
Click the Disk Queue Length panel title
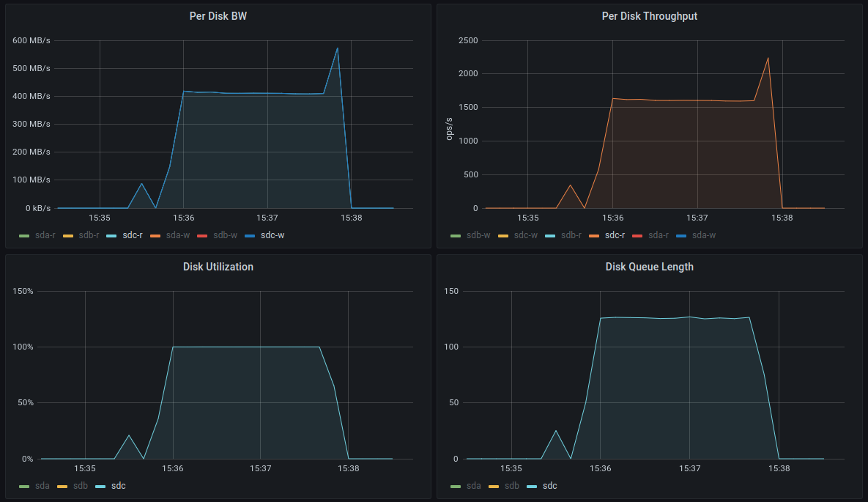649,267
